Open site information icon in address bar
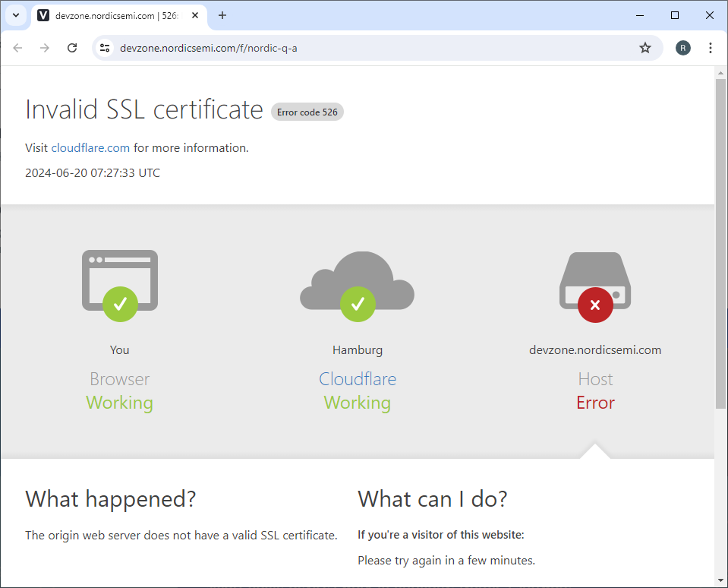Viewport: 728px width, 588px height. click(105, 48)
